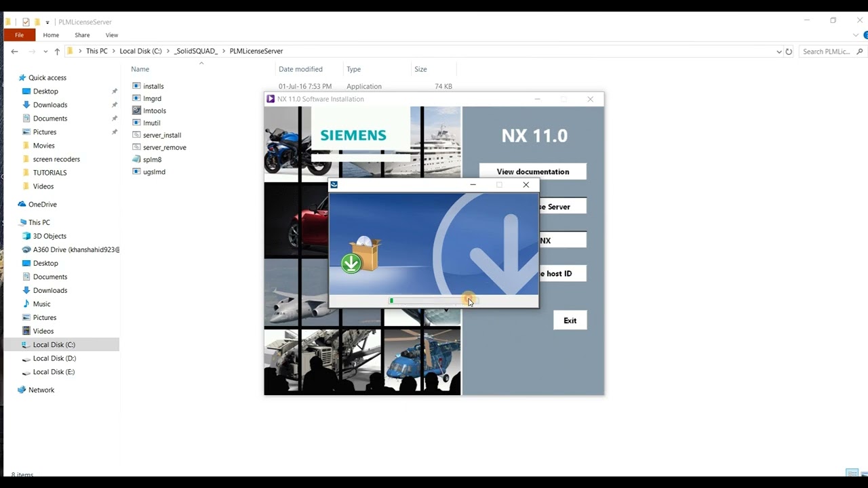Select Local Disk (C:) in navigation pane
Image resolution: width=868 pixels, height=488 pixels.
(54, 344)
